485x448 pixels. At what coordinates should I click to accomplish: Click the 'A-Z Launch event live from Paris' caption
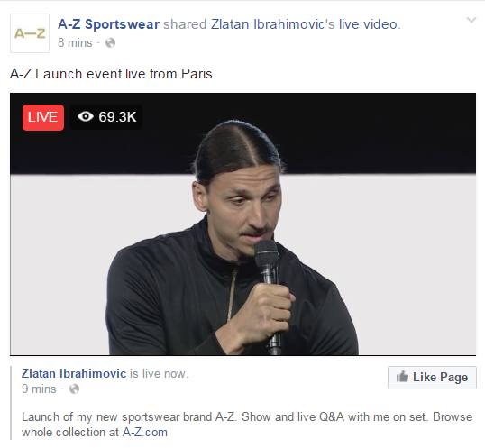[111, 74]
